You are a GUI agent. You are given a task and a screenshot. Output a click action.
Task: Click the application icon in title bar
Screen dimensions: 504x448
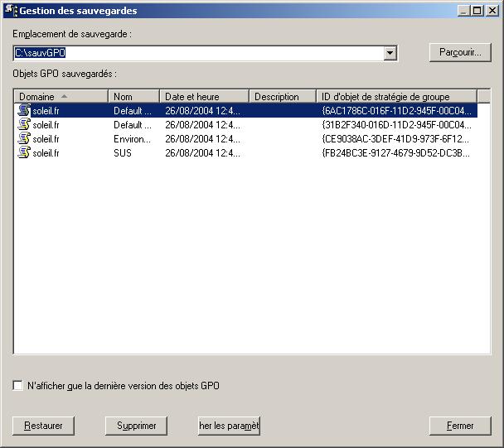[11, 11]
